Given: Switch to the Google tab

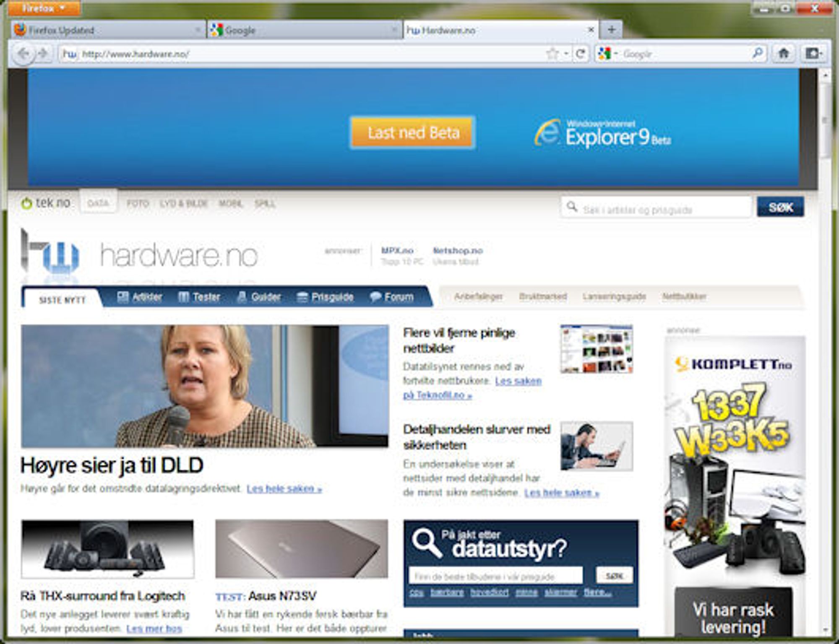Looking at the screenshot, I should click(x=304, y=30).
